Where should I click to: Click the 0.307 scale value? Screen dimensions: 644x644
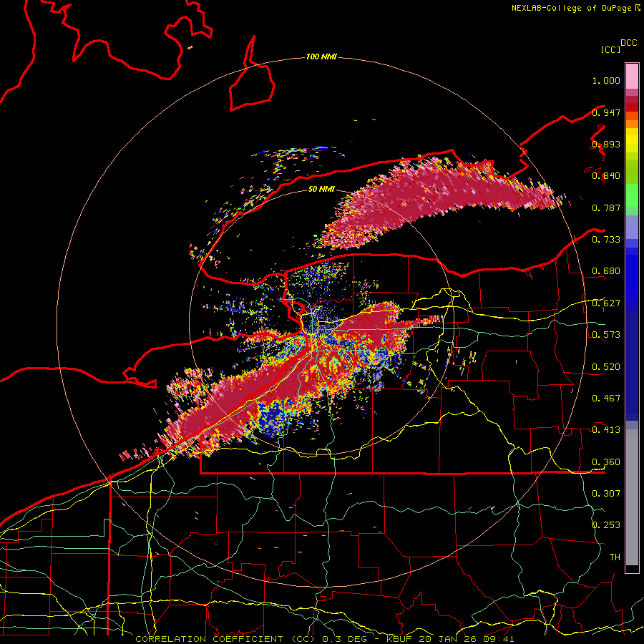pos(606,493)
